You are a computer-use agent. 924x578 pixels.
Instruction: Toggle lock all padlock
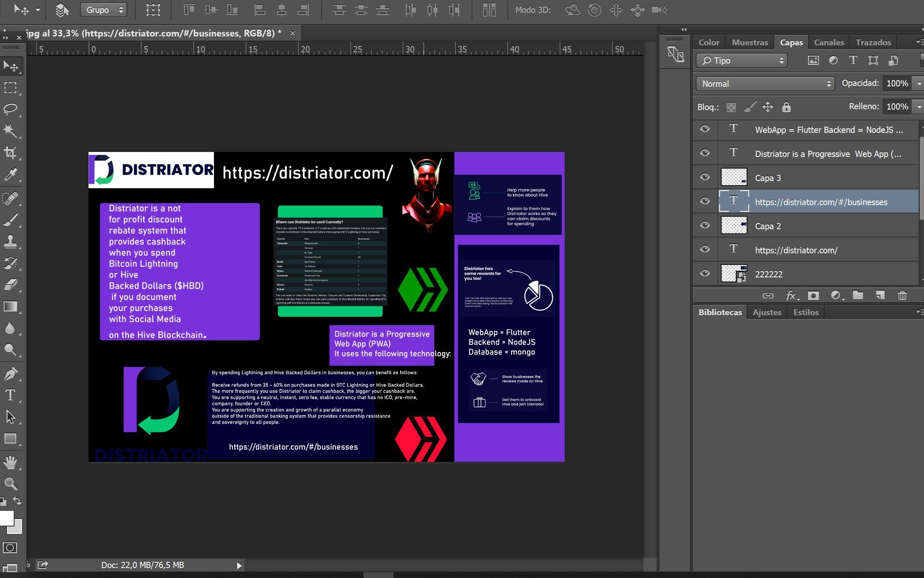pos(786,107)
